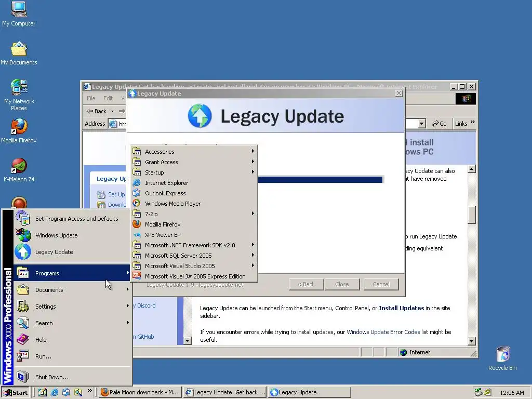The image size is (532, 399).
Task: Open the Recycle Bin
Action: click(x=502, y=358)
